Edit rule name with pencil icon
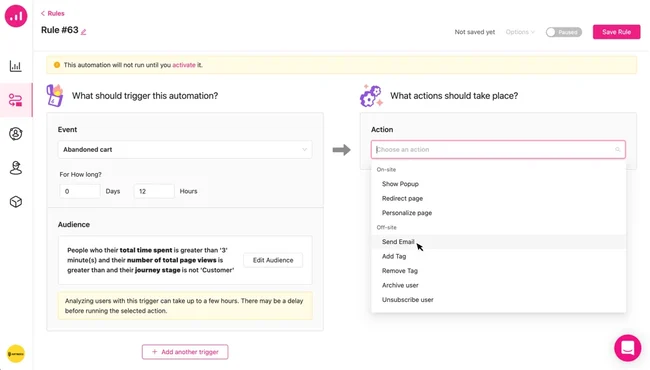 click(x=83, y=31)
